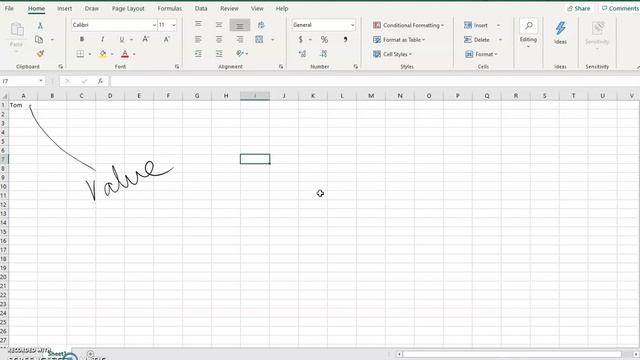
Task: Decrease font size with smaller A
Action: click(x=167, y=39)
